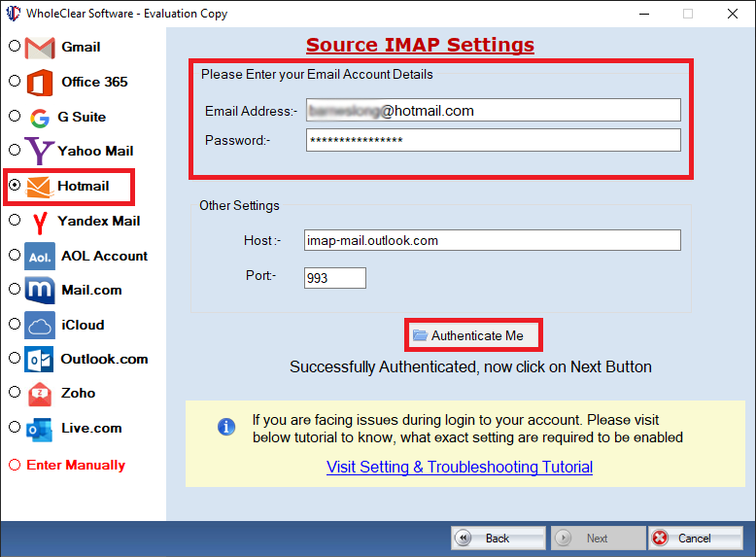756x557 pixels.
Task: Click the Zoho mail icon
Action: pyautogui.click(x=40, y=394)
